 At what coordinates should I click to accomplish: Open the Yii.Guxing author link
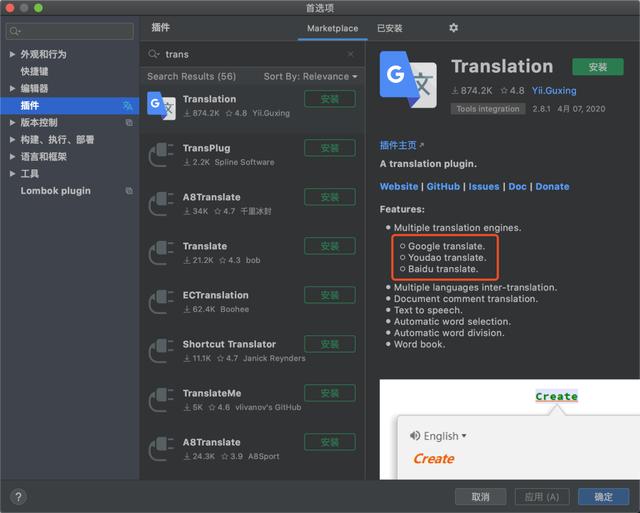[x=553, y=91]
